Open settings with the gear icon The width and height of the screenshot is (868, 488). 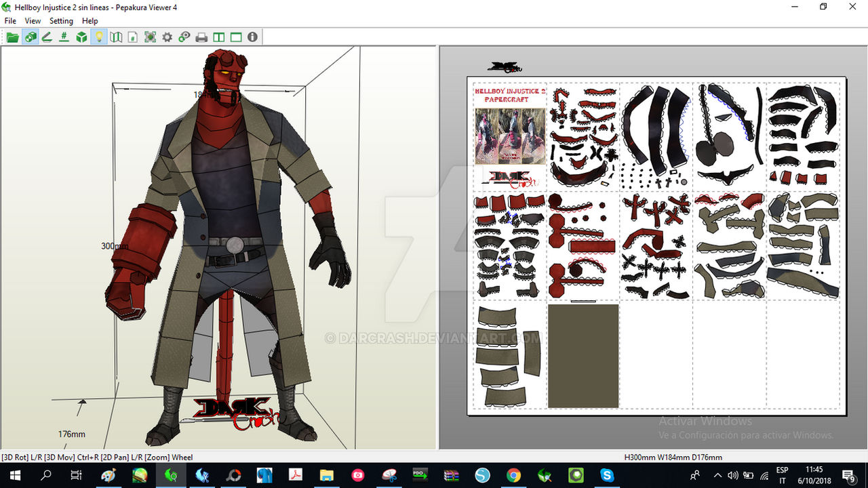tap(167, 37)
